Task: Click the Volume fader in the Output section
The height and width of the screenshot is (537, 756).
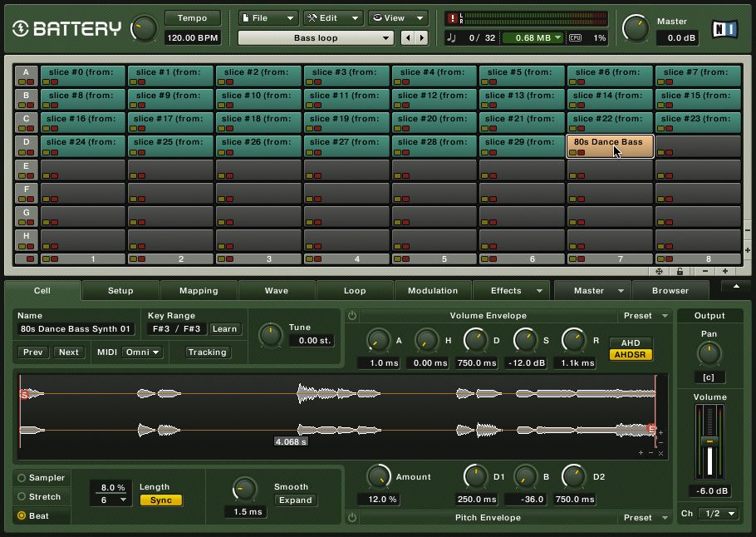Action: click(709, 442)
